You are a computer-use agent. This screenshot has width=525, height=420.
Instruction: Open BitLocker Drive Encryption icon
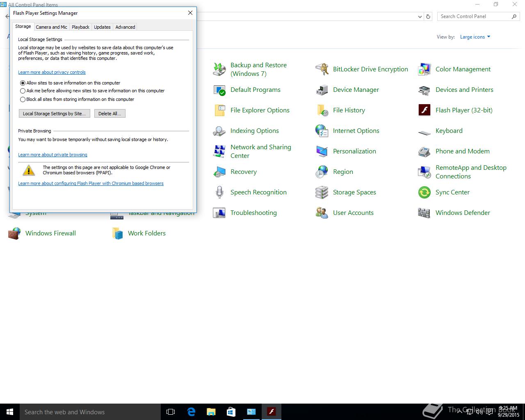(x=322, y=69)
